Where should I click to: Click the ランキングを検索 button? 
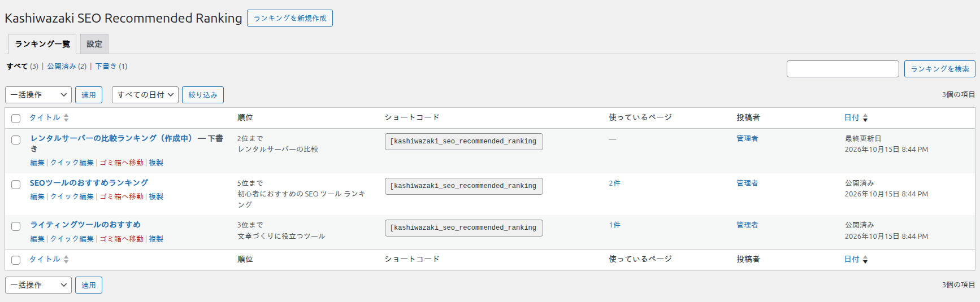pyautogui.click(x=940, y=69)
